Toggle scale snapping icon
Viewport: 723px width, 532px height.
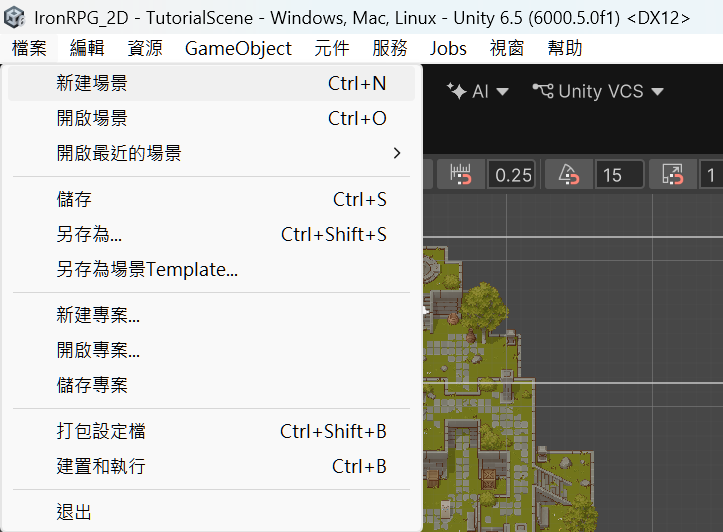click(x=673, y=175)
